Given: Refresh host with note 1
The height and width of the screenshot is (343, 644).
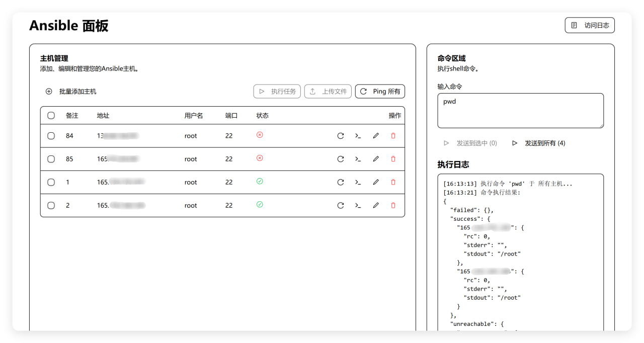Looking at the screenshot, I should 341,182.
